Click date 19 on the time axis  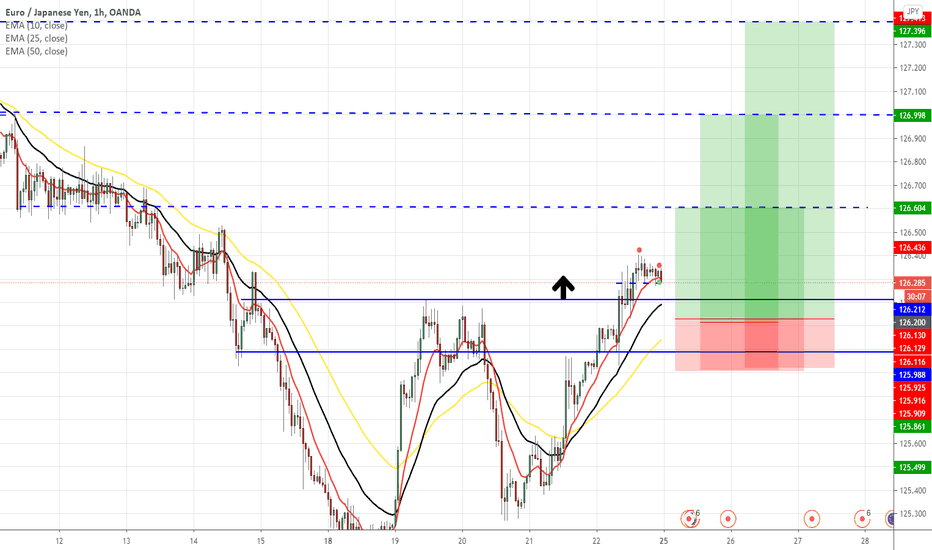pyautogui.click(x=395, y=541)
